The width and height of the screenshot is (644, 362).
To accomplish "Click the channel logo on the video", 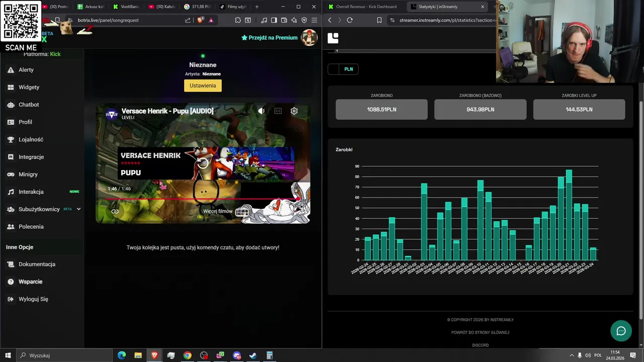I will point(112,115).
